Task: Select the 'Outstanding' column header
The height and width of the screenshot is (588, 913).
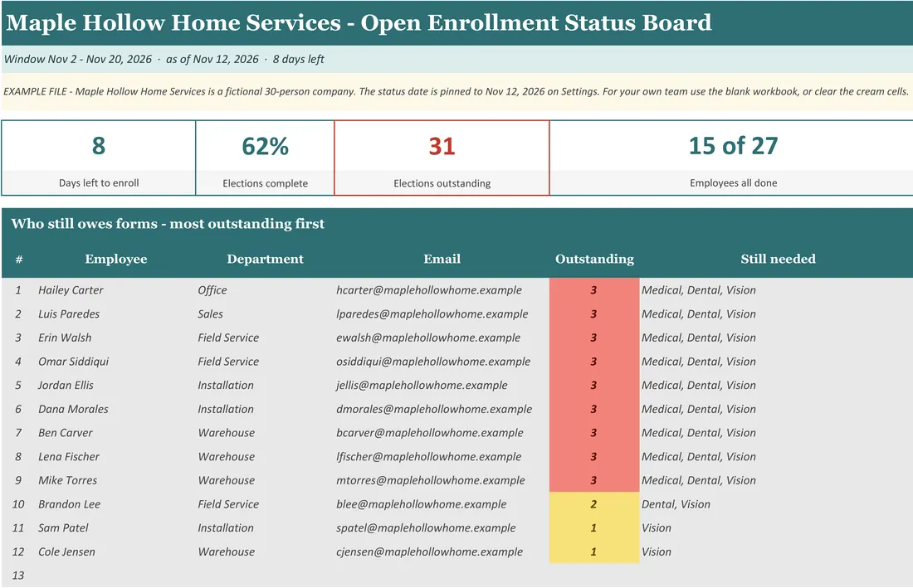Action: [594, 259]
